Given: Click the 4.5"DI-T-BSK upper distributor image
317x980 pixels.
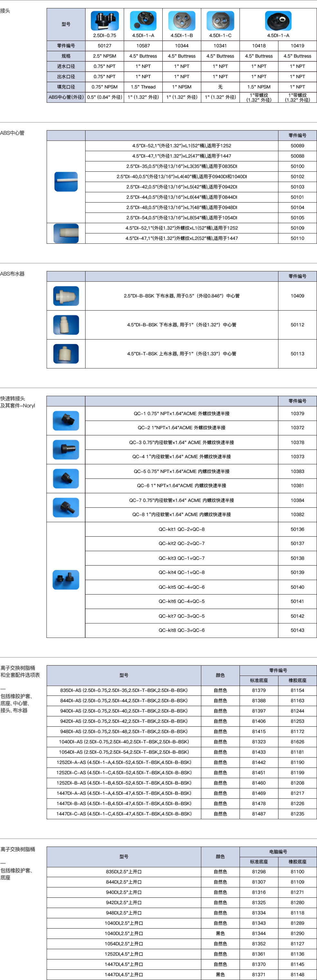Looking at the screenshot, I should tap(66, 353).
